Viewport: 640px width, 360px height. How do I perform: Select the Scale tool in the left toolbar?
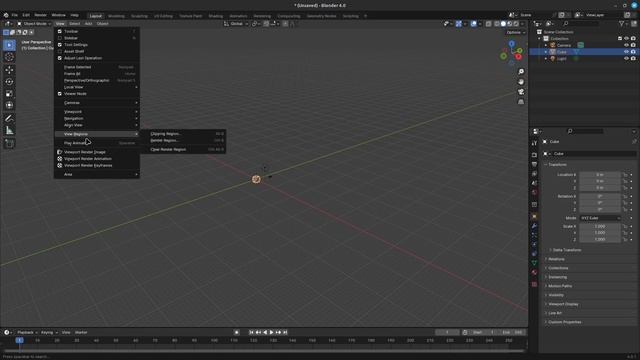click(x=9, y=93)
